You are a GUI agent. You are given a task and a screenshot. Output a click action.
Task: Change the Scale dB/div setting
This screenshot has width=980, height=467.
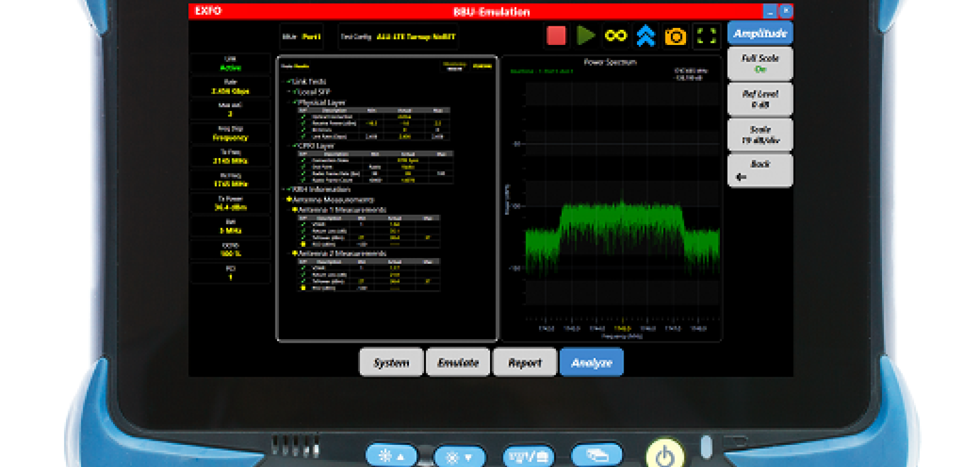point(760,134)
